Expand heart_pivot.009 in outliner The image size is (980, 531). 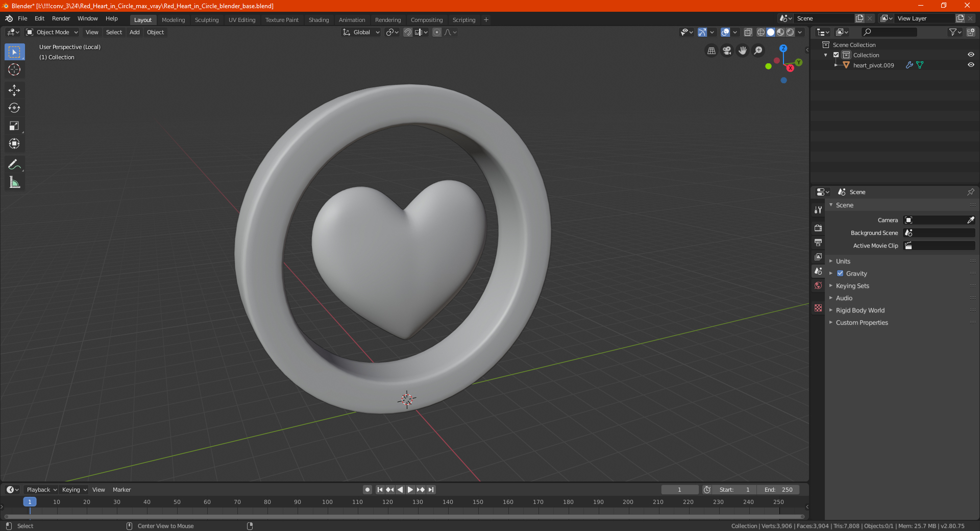click(836, 65)
